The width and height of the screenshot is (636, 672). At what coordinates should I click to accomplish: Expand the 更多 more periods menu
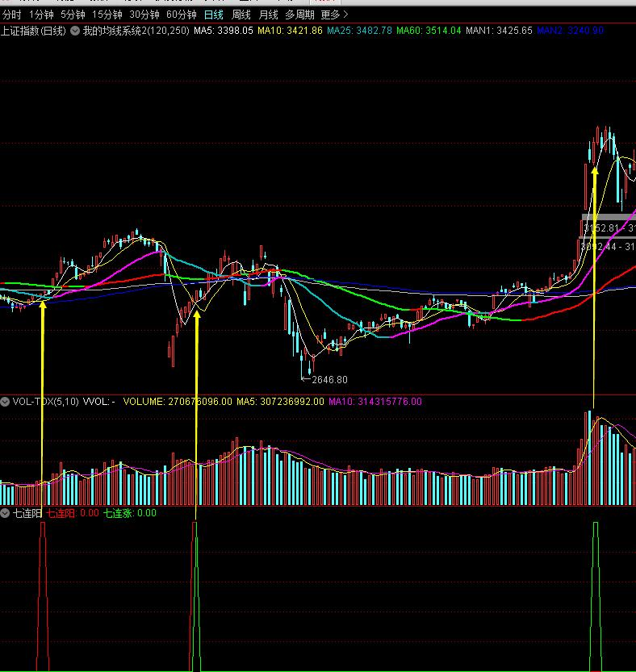334,15
